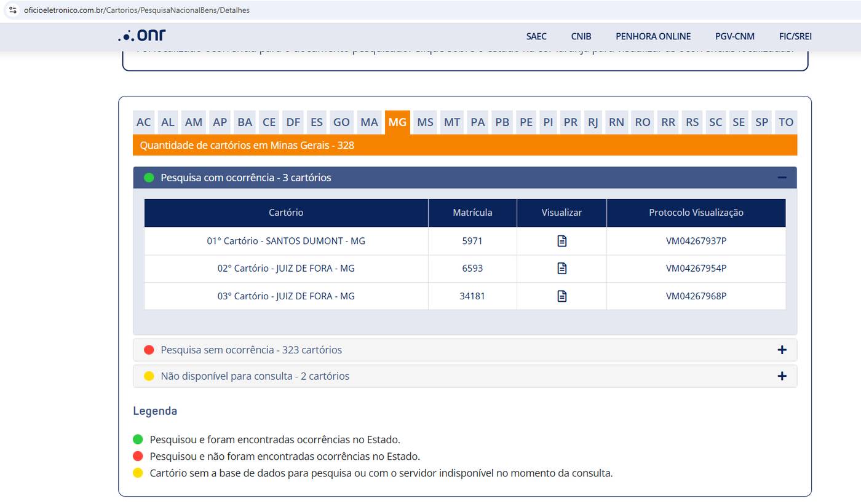Select the RN state tab
The width and height of the screenshot is (861, 504).
point(617,122)
